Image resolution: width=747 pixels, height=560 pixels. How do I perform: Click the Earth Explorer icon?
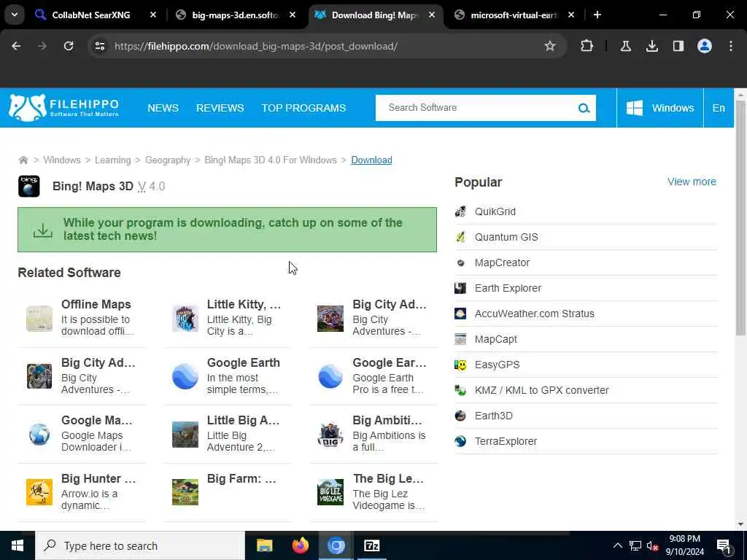460,288
